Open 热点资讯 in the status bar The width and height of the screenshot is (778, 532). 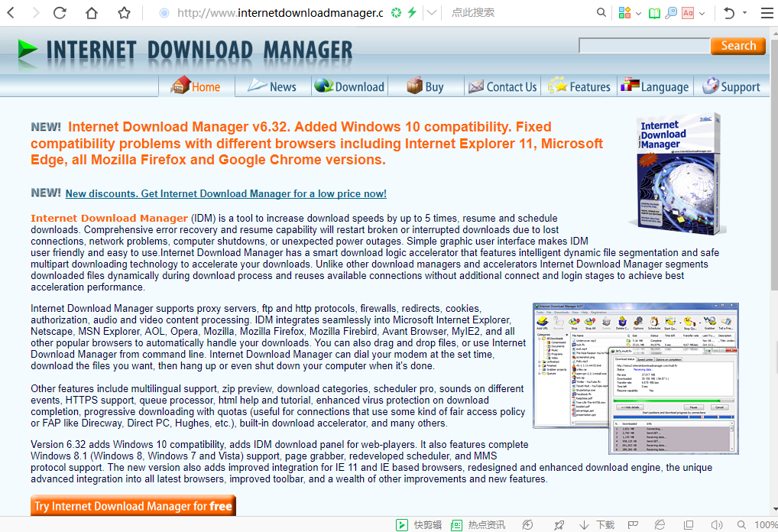pyautogui.click(x=478, y=525)
